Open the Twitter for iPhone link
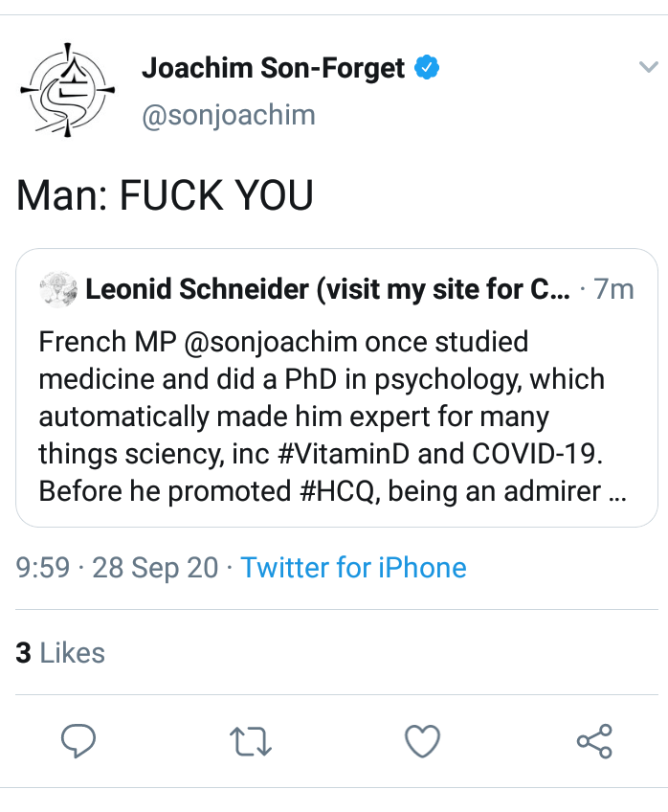The width and height of the screenshot is (668, 812). 353,568
